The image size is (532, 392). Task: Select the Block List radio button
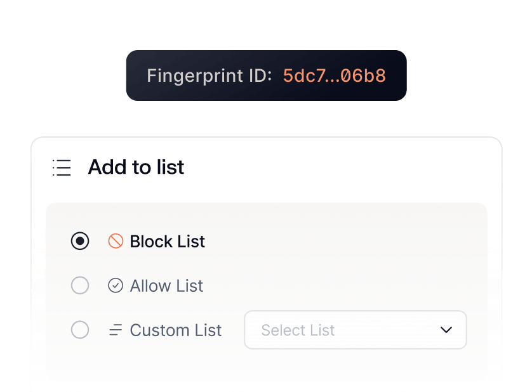coord(80,241)
